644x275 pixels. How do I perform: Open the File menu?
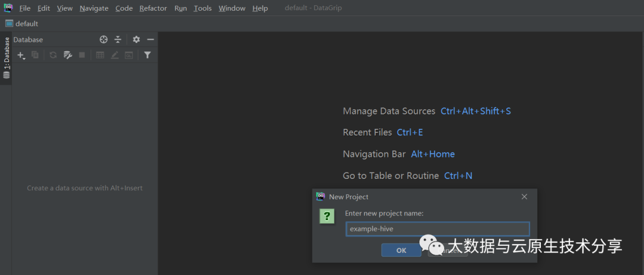coord(25,8)
